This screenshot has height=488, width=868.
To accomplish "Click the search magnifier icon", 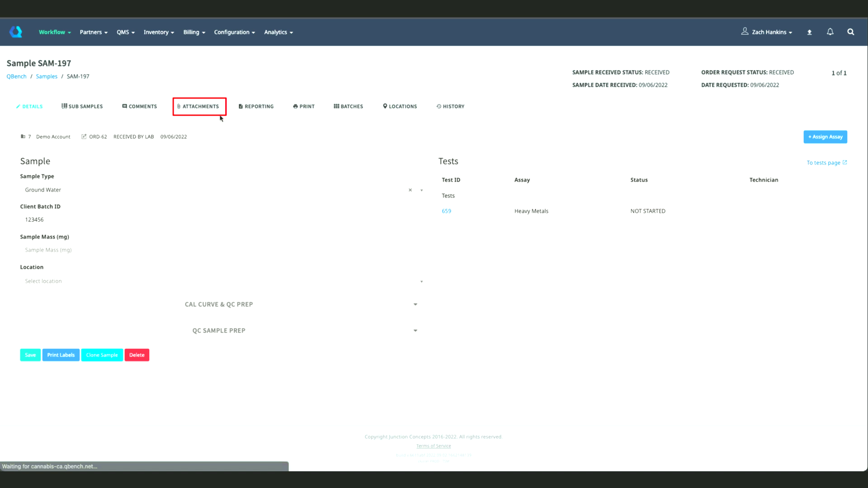I will [850, 32].
